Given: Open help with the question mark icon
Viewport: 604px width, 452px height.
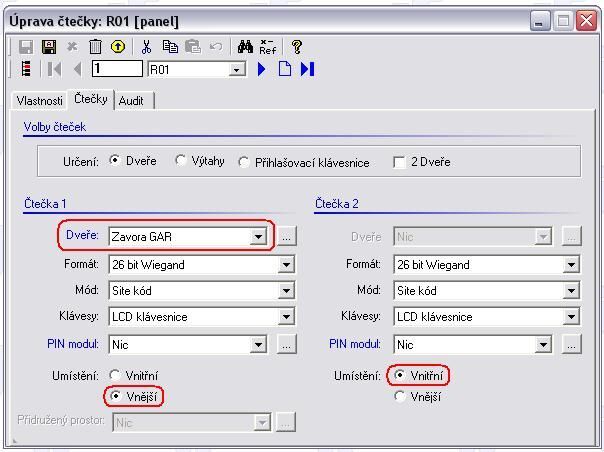Looking at the screenshot, I should tap(297, 47).
